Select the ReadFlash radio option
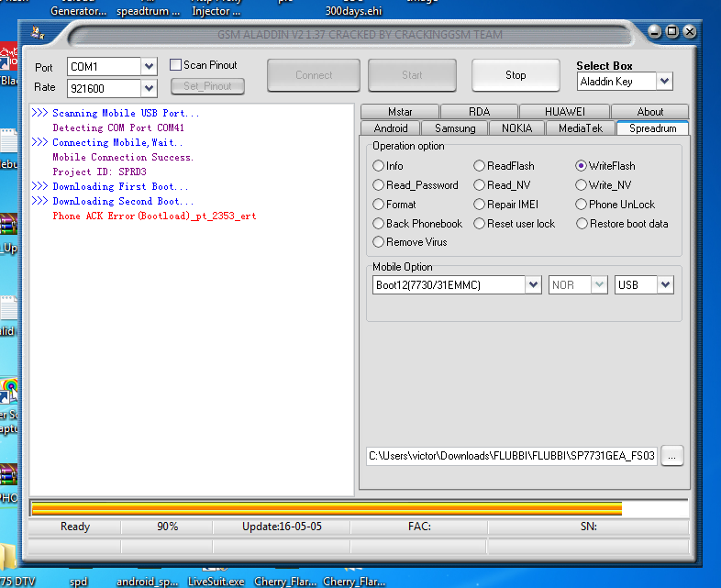This screenshot has width=721, height=588. coord(480,166)
